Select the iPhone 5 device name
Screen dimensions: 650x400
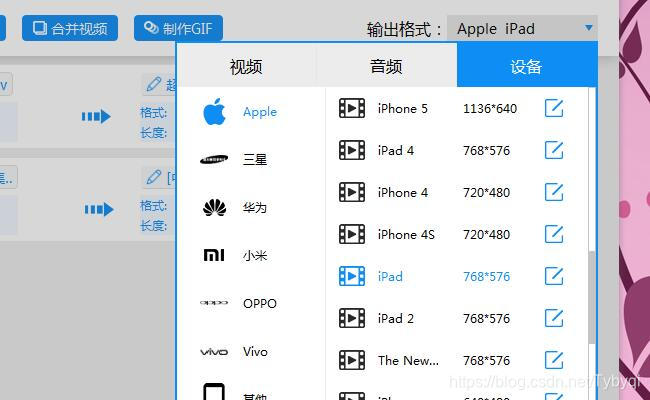coord(403,109)
